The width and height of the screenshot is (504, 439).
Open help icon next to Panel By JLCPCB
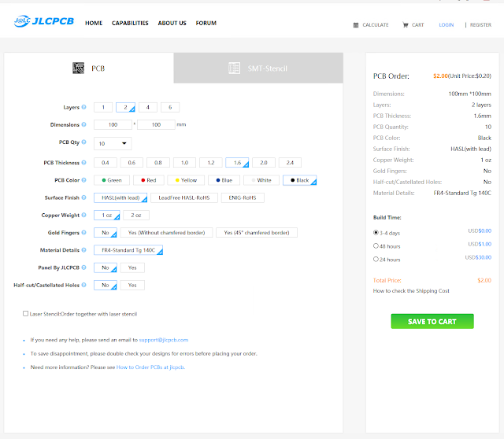click(84, 267)
